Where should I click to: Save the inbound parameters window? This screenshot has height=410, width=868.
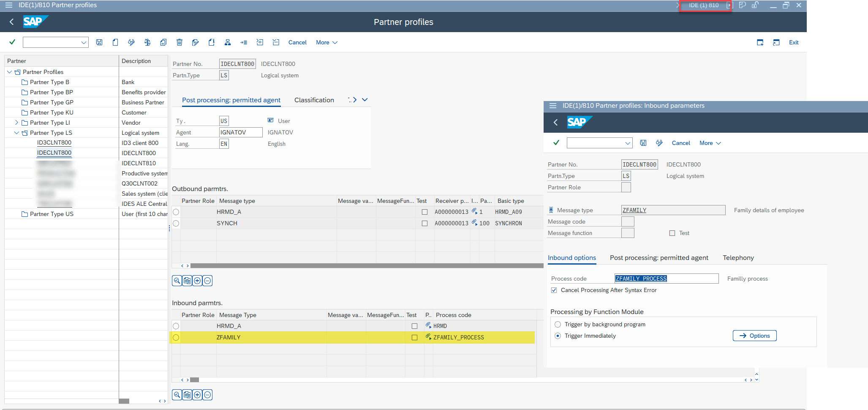click(x=643, y=143)
